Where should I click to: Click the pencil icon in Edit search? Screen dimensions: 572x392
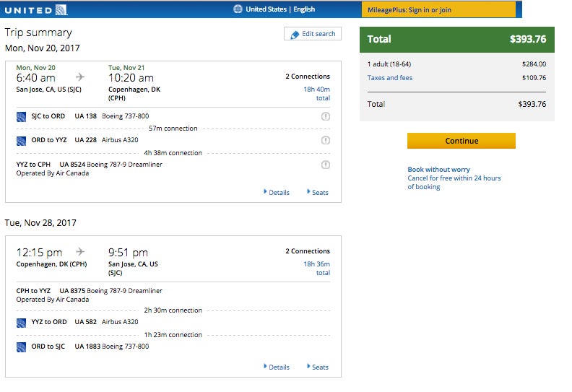[295, 35]
